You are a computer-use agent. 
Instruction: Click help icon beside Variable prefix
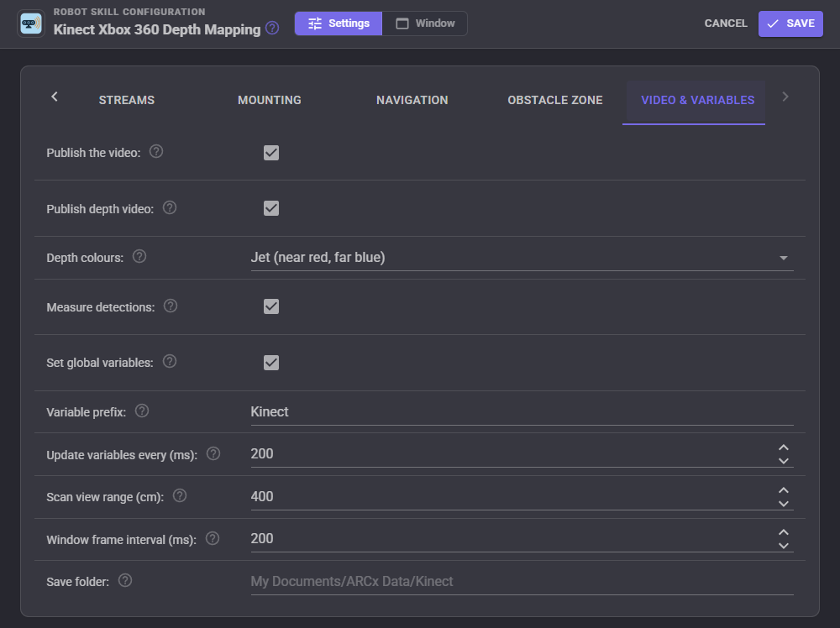click(x=141, y=411)
